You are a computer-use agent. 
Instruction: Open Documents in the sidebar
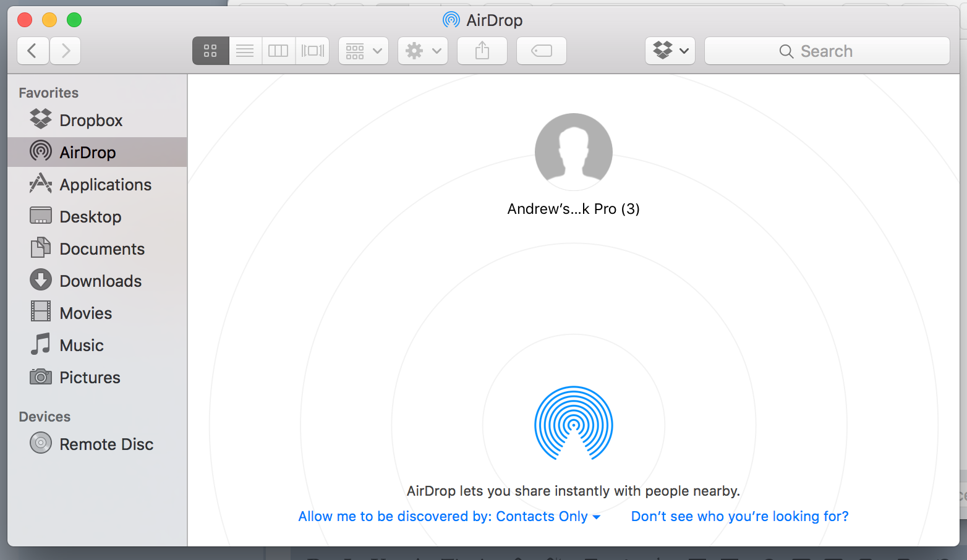(97, 248)
